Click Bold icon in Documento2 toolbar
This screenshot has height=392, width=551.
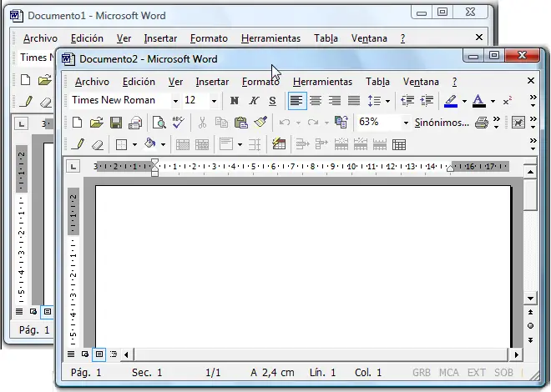[235, 101]
